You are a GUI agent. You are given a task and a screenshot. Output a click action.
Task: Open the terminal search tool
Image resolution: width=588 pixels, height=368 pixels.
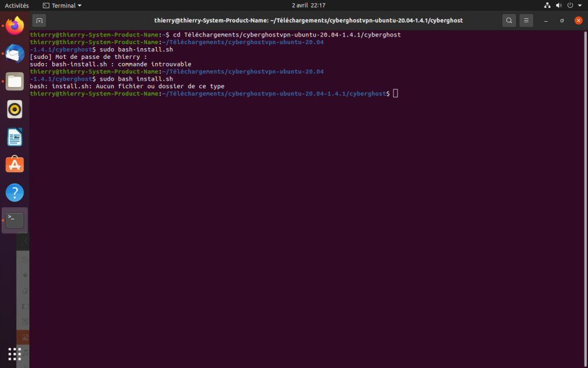[x=509, y=20]
